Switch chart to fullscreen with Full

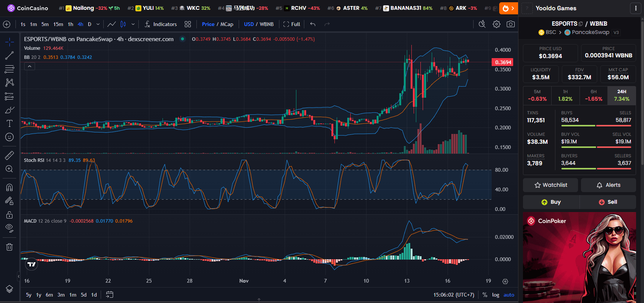(x=292, y=24)
